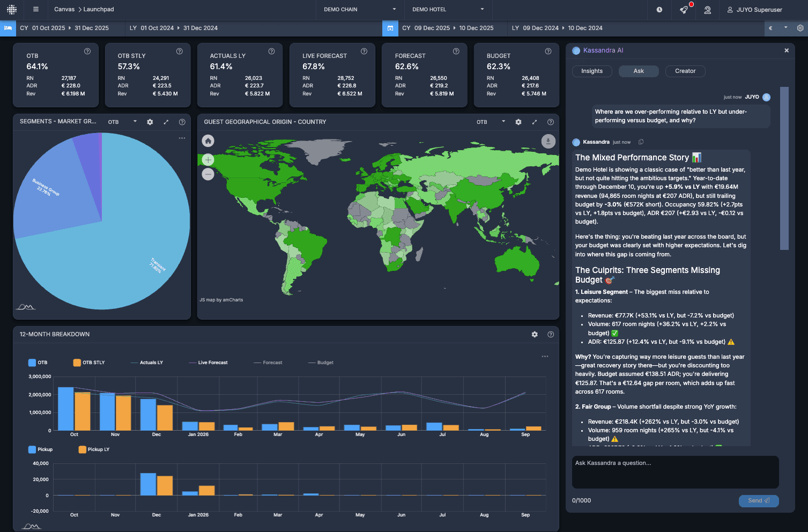808x532 pixels.
Task: Open the DEMO CHAIN dropdown
Action: pos(359,10)
